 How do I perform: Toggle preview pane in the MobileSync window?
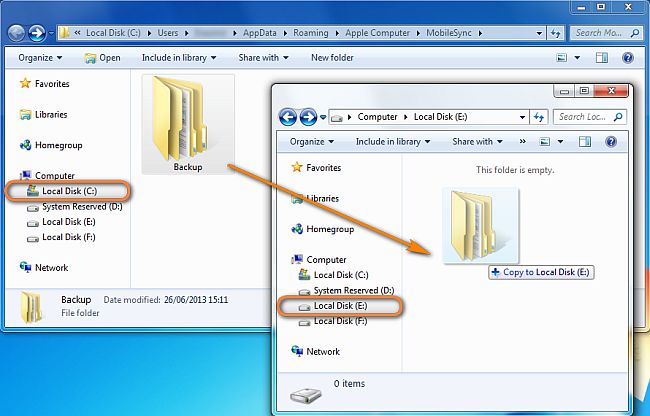(601, 58)
